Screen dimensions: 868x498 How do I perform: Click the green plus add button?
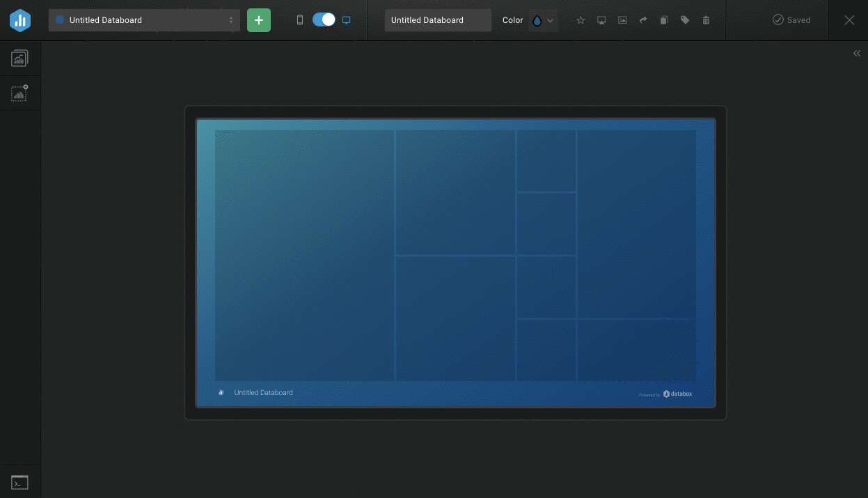(x=259, y=20)
